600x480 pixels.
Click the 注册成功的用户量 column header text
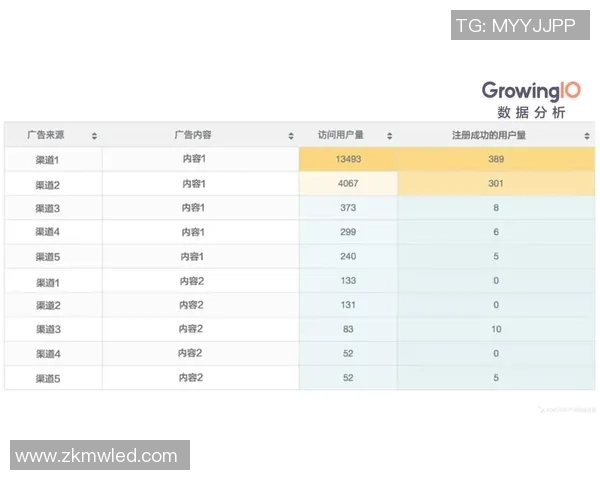(489, 135)
